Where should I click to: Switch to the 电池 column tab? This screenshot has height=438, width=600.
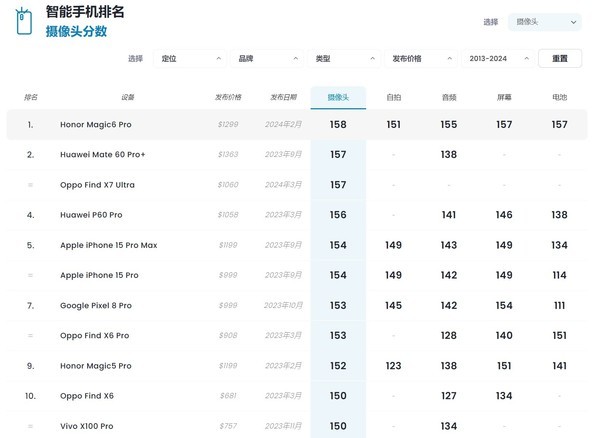559,98
